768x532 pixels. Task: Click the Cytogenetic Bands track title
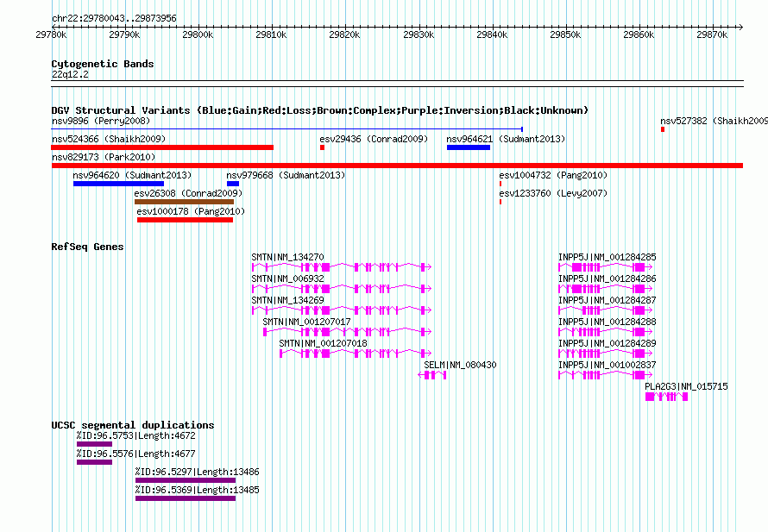tap(103, 64)
